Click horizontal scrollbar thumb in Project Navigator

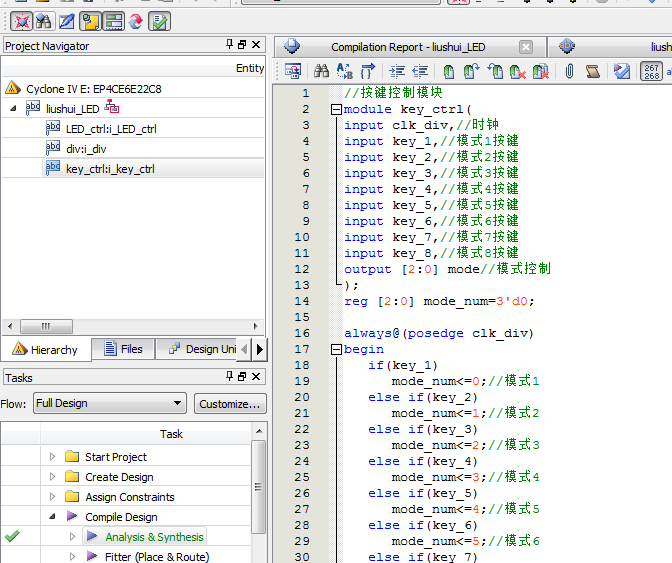coord(46,326)
